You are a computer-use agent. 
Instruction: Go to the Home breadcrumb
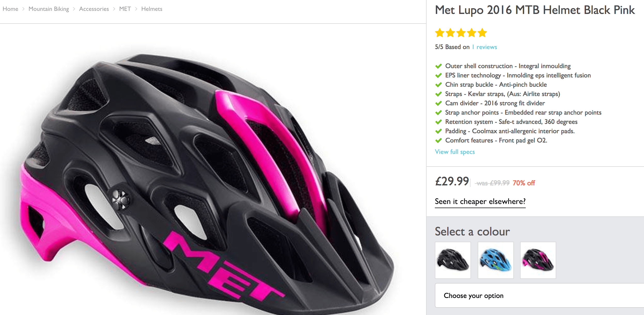tap(10, 9)
